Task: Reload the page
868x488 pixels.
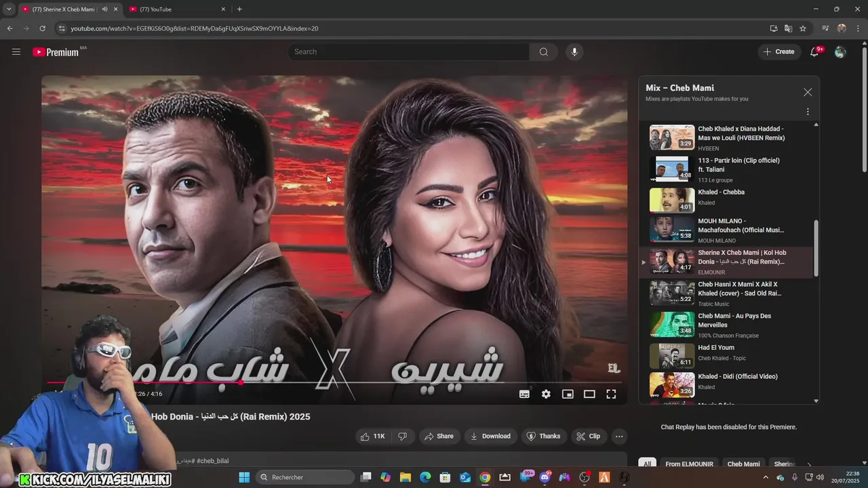Action: click(x=42, y=28)
